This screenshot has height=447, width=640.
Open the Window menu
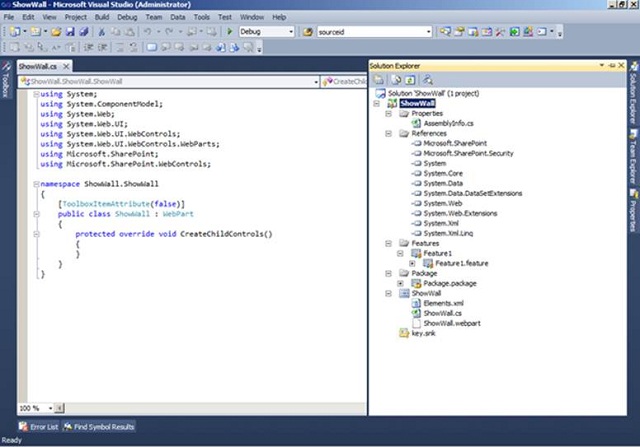tap(252, 17)
